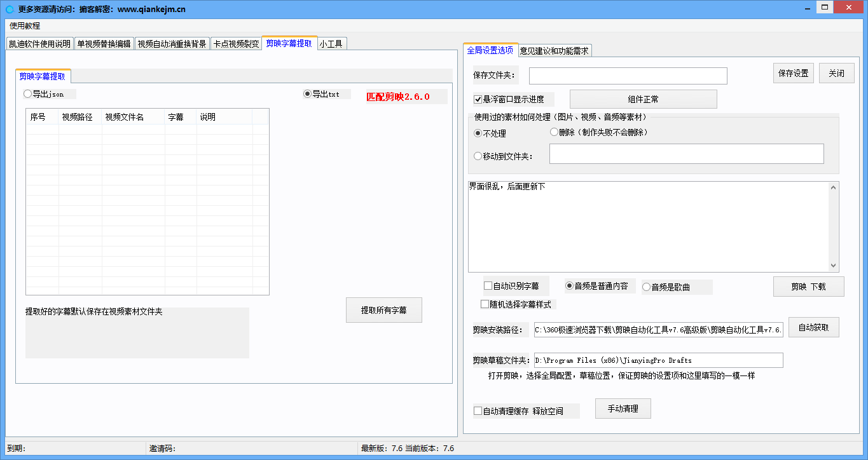Click 自动获取 to detect Jianying path
Viewport: 868px width, 460px height.
pos(813,327)
